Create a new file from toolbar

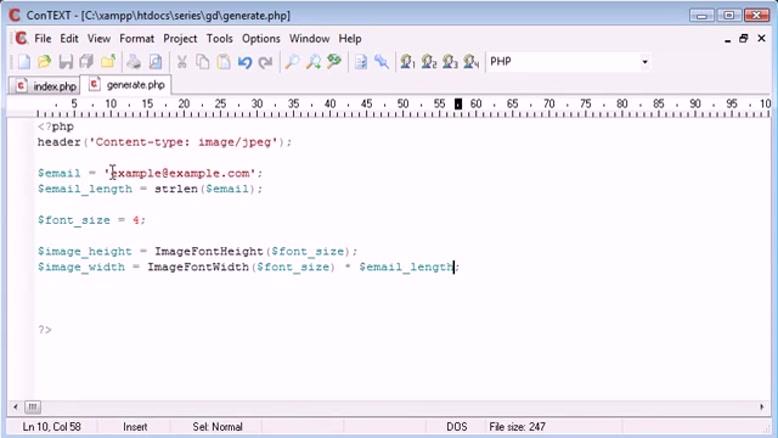click(23, 62)
